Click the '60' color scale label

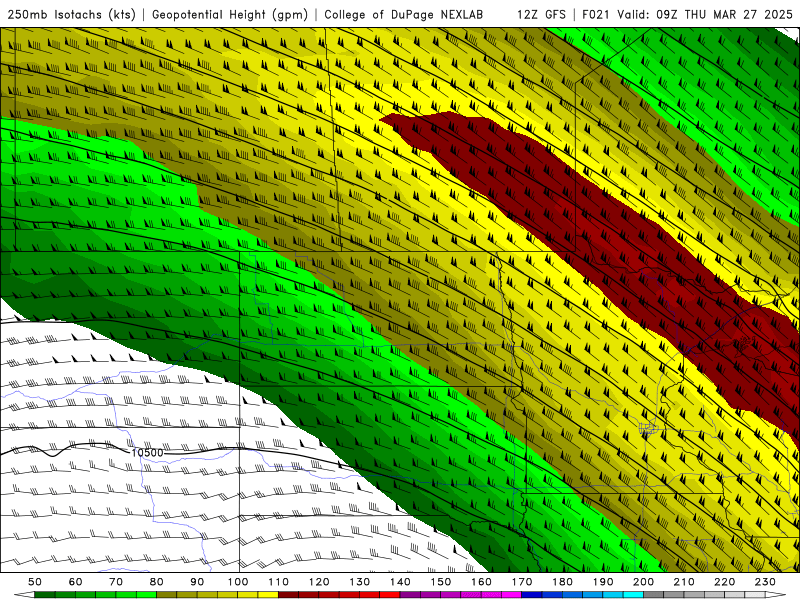76,582
